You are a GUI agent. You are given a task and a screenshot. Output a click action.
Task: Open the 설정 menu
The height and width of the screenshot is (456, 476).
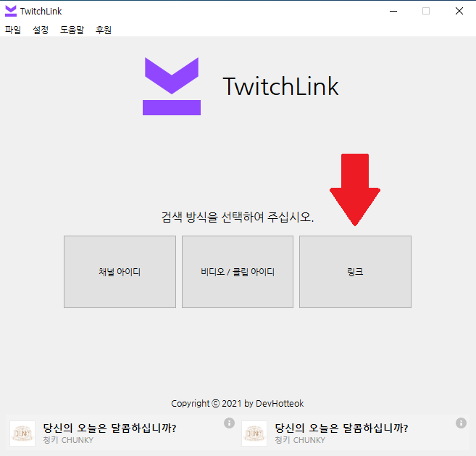pos(41,30)
